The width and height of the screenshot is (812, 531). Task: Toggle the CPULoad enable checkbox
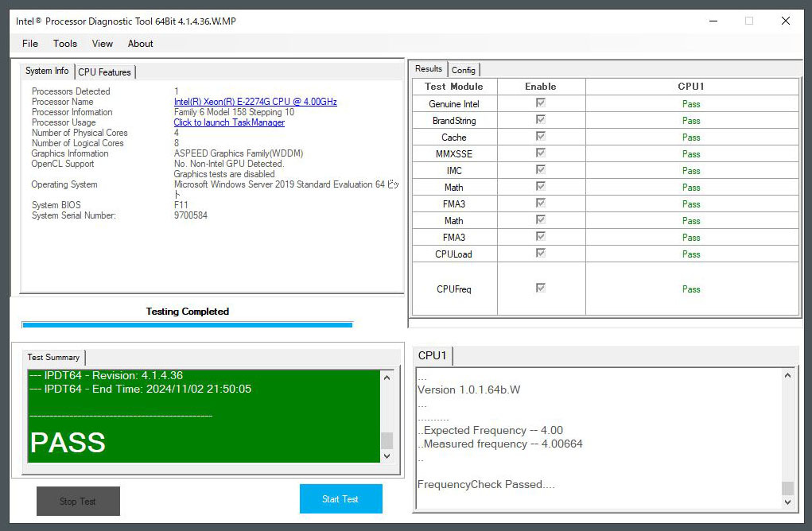click(541, 253)
